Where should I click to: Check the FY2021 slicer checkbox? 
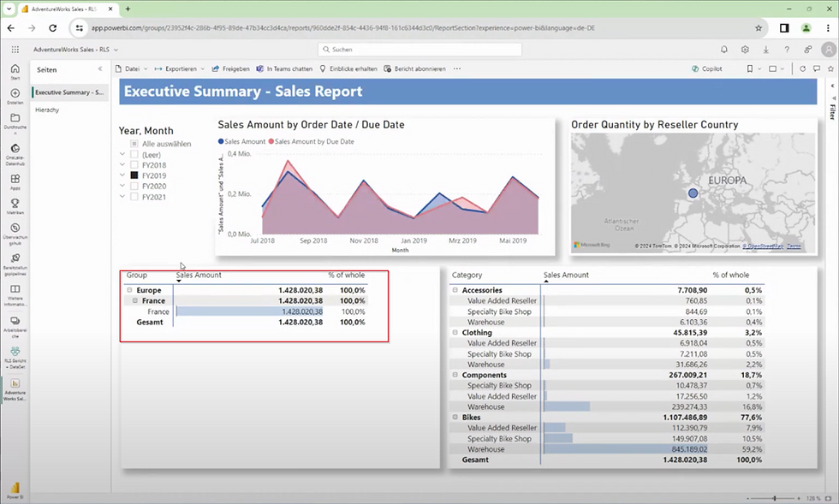tap(134, 197)
